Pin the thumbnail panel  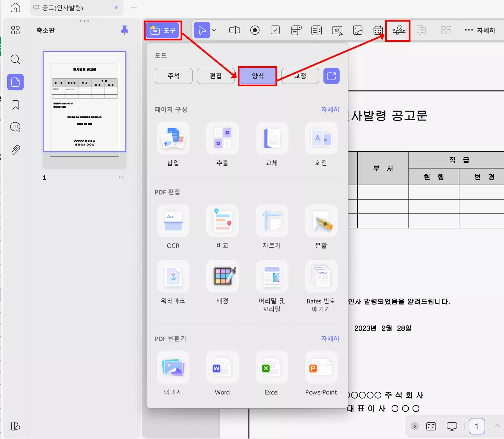pyautogui.click(x=124, y=30)
